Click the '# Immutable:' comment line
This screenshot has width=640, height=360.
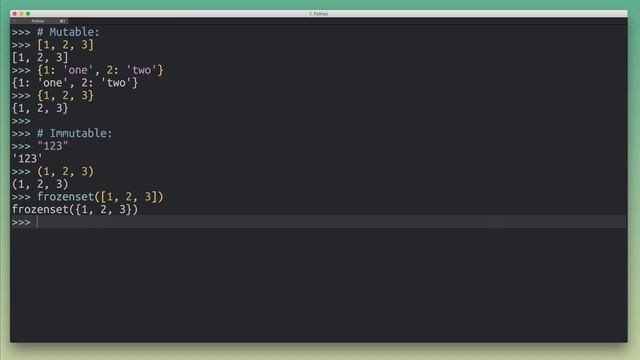click(x=74, y=133)
